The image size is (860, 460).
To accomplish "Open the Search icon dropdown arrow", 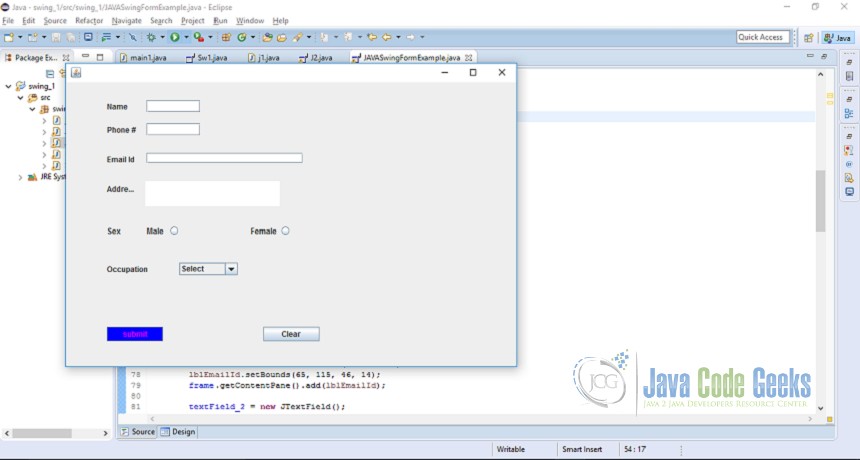I will (x=309, y=37).
